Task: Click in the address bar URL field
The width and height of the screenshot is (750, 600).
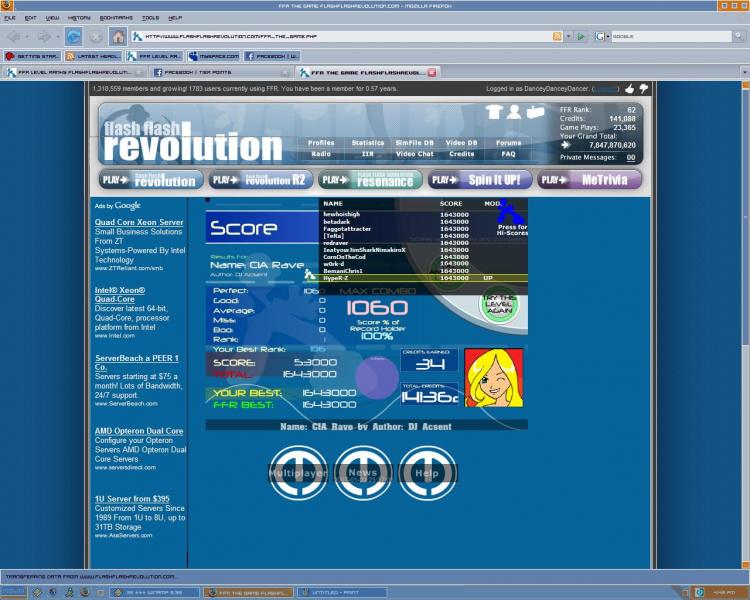Action: [347, 36]
